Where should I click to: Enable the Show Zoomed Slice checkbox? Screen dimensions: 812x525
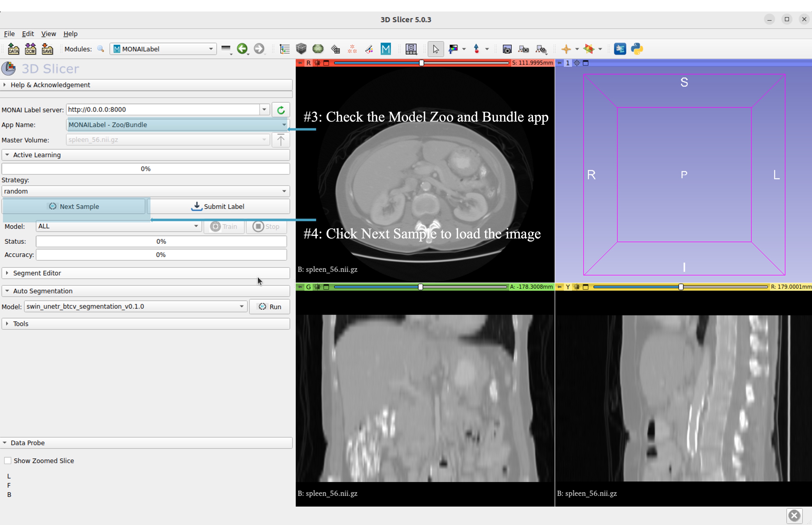tap(7, 461)
